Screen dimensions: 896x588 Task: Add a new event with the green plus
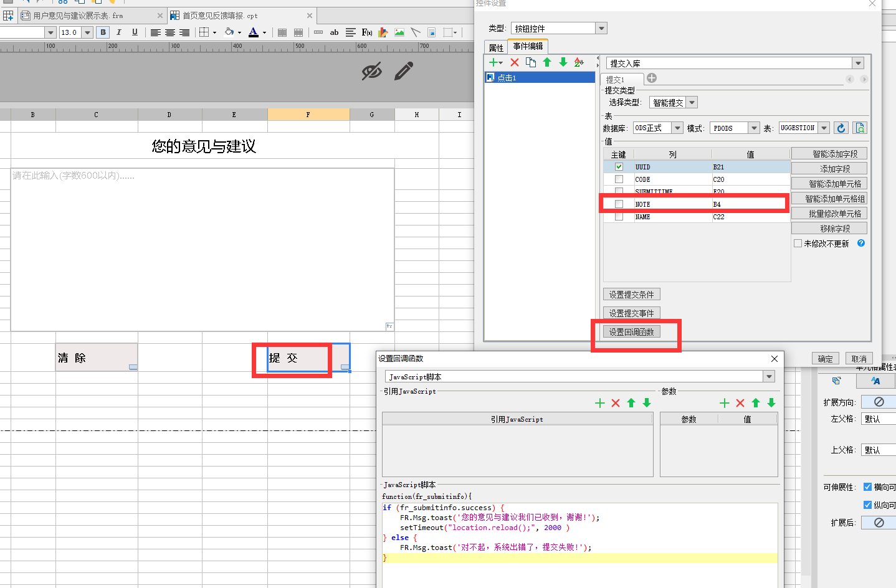pyautogui.click(x=493, y=62)
